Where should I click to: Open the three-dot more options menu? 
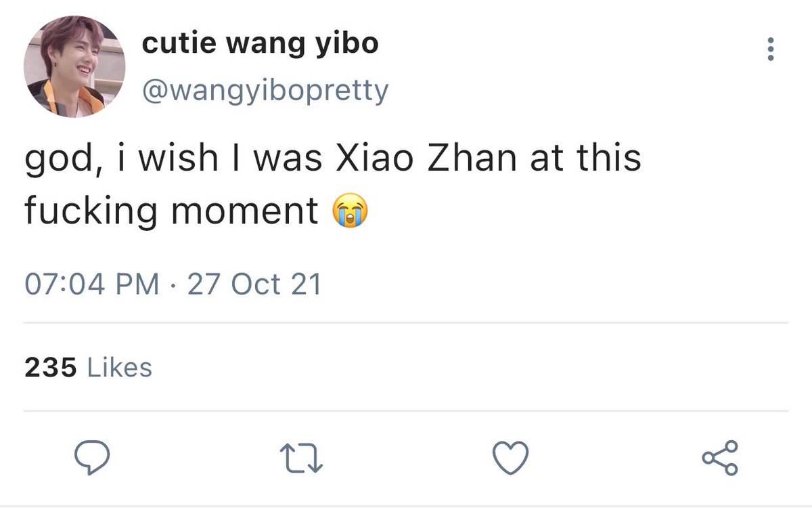coord(769,49)
